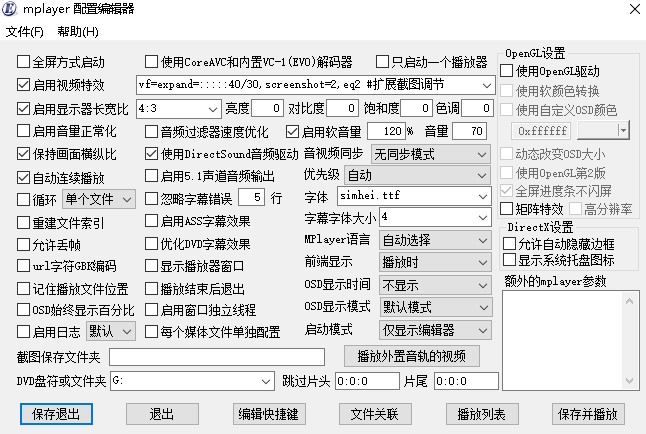Image resolution: width=646 pixels, height=434 pixels.
Task: Click the mplayer app icon in title bar
Action: click(x=9, y=9)
